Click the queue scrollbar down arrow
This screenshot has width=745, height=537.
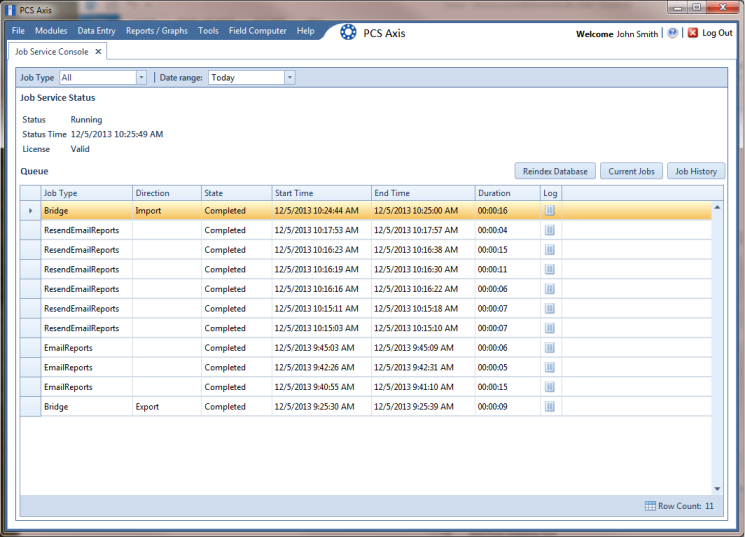(x=717, y=489)
